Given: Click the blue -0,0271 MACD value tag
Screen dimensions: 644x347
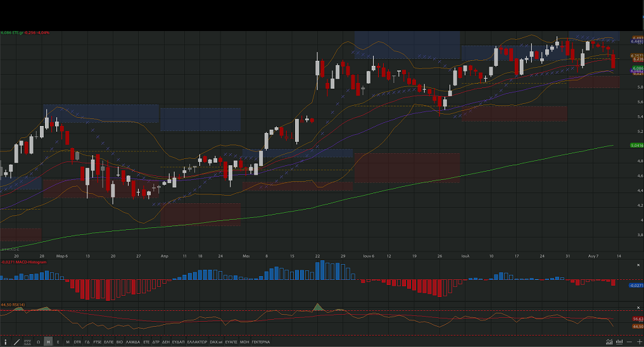Looking at the screenshot, I should (x=636, y=286).
